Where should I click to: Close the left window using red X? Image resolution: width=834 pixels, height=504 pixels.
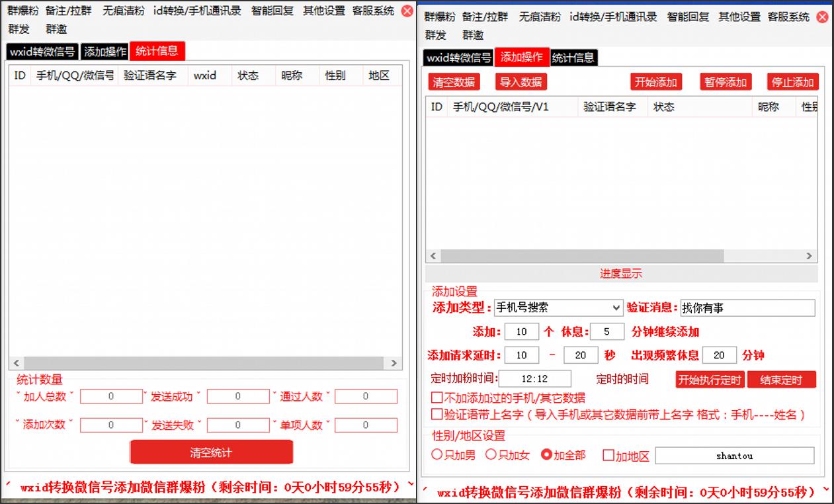(407, 11)
